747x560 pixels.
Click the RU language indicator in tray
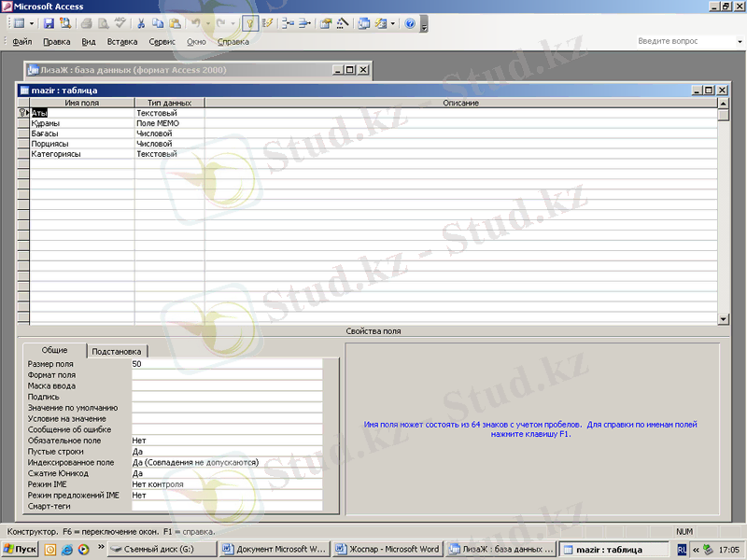click(x=683, y=550)
